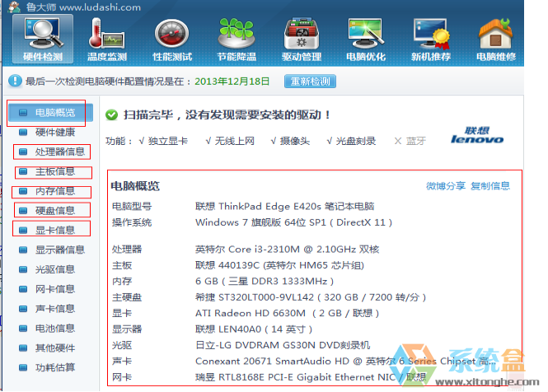
Task: Click the 联想 lenovo brand logo
Action: 477,135
